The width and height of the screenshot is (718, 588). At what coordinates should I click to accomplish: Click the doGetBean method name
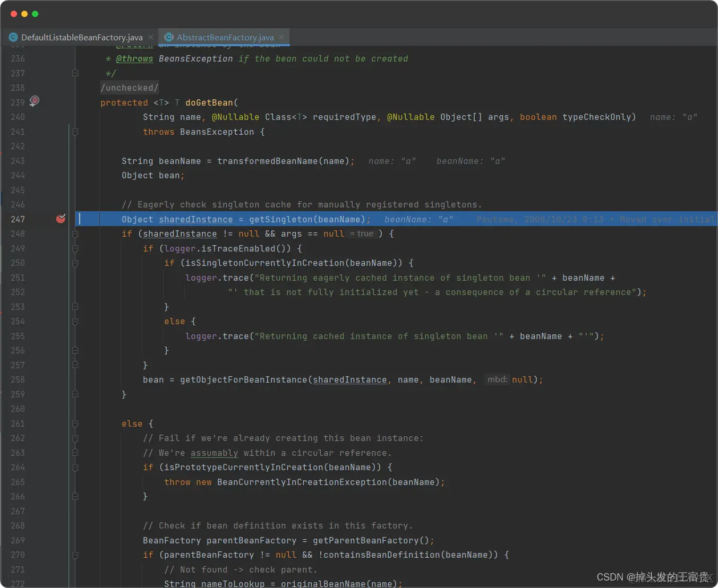tap(209, 102)
